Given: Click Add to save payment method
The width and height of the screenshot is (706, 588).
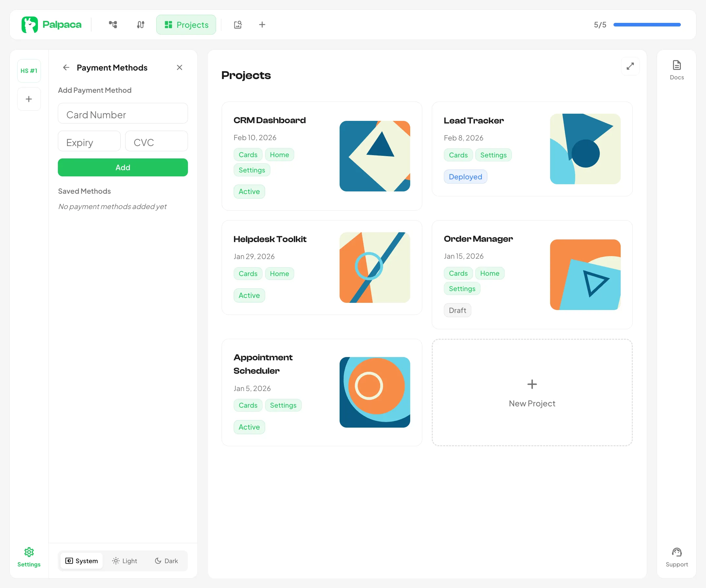Looking at the screenshot, I should click(123, 167).
